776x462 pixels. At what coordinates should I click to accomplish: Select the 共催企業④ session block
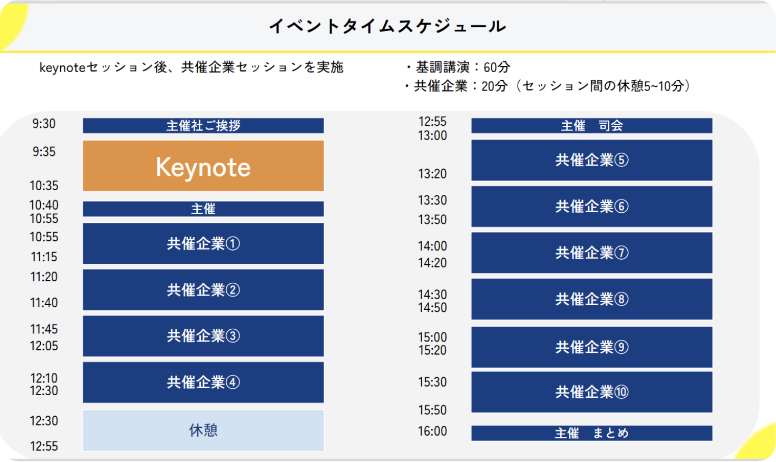click(x=203, y=382)
